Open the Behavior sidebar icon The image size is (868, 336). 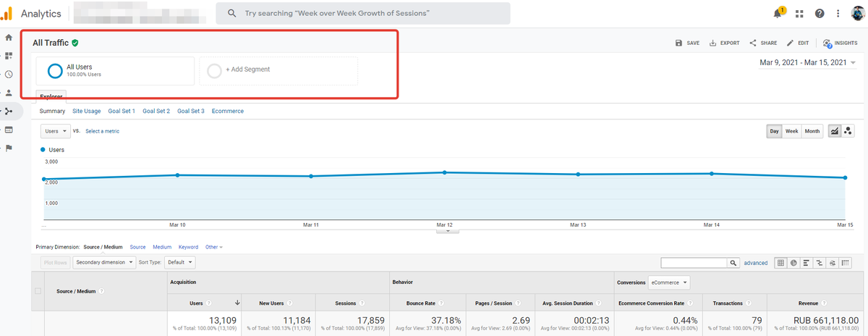pyautogui.click(x=9, y=130)
